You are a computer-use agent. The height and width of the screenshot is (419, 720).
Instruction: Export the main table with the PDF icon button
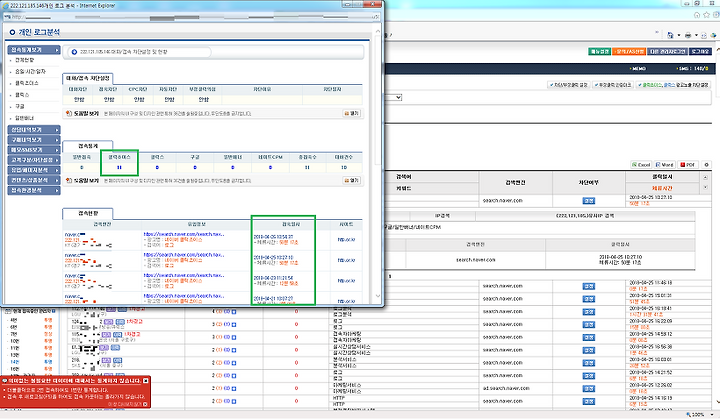click(688, 164)
